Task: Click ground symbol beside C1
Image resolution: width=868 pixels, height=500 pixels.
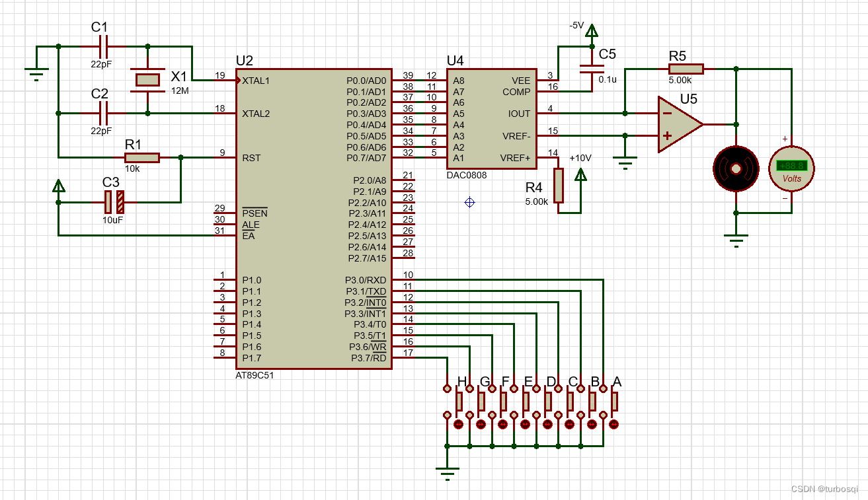Action: tap(37, 73)
